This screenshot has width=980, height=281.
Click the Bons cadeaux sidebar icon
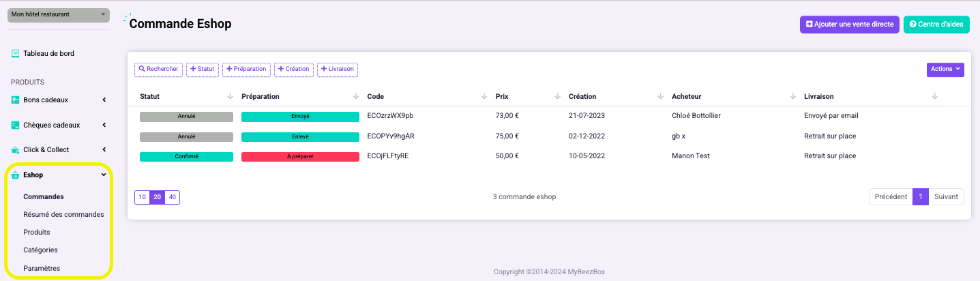pos(15,100)
